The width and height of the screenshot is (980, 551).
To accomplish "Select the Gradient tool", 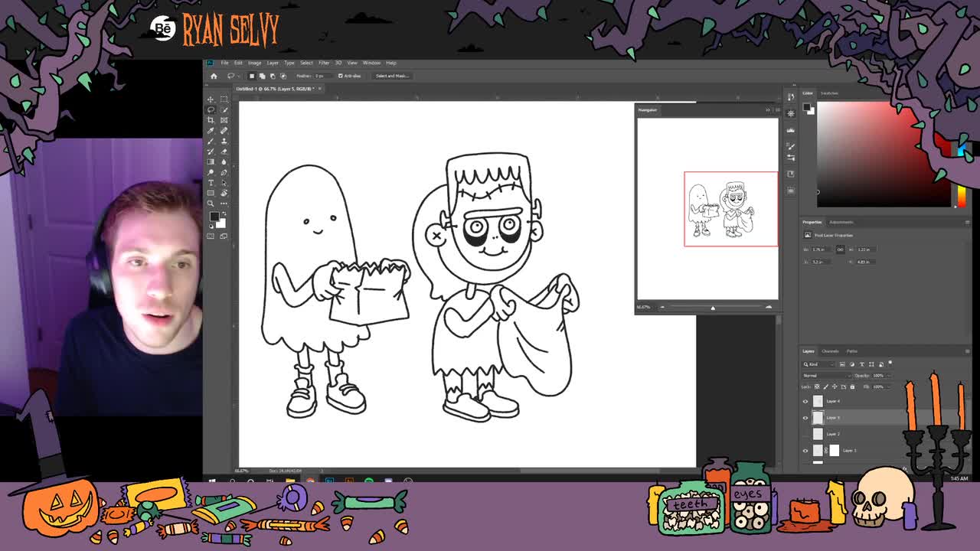I will coord(211,161).
